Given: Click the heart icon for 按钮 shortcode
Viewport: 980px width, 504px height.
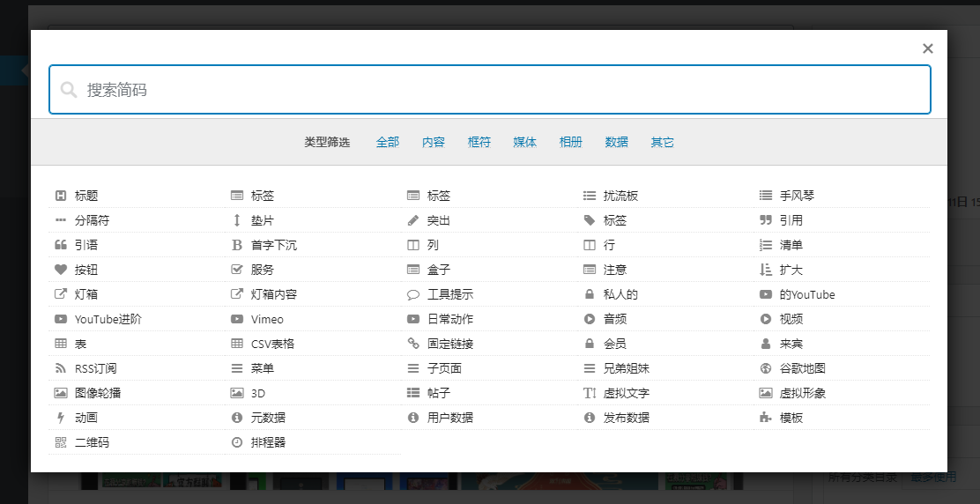Looking at the screenshot, I should tap(61, 270).
